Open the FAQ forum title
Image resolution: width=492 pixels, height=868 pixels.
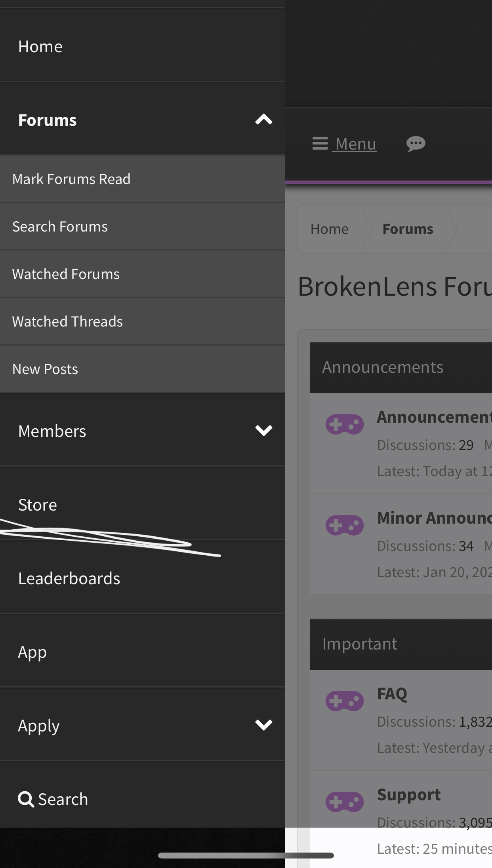[x=392, y=693]
